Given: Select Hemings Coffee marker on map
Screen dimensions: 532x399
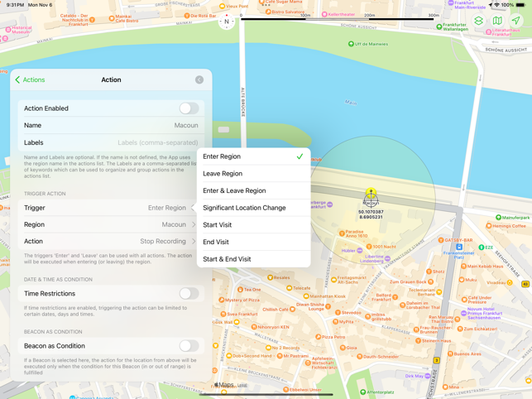Looking at the screenshot, I should [x=489, y=226].
